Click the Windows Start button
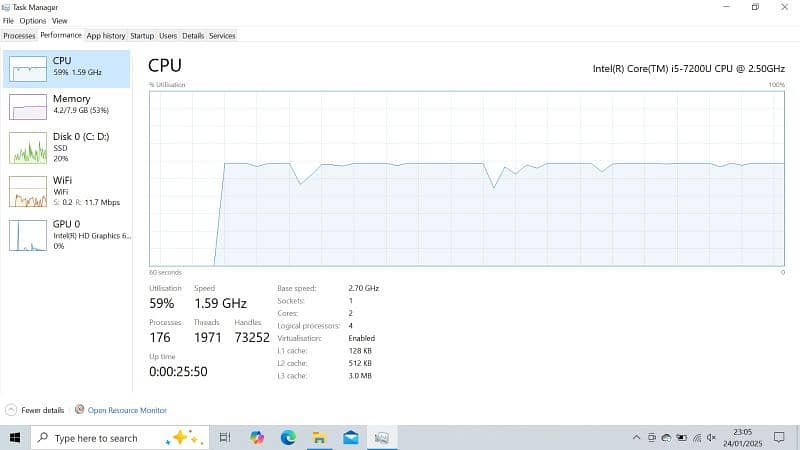Image resolution: width=800 pixels, height=450 pixels. tap(15, 437)
